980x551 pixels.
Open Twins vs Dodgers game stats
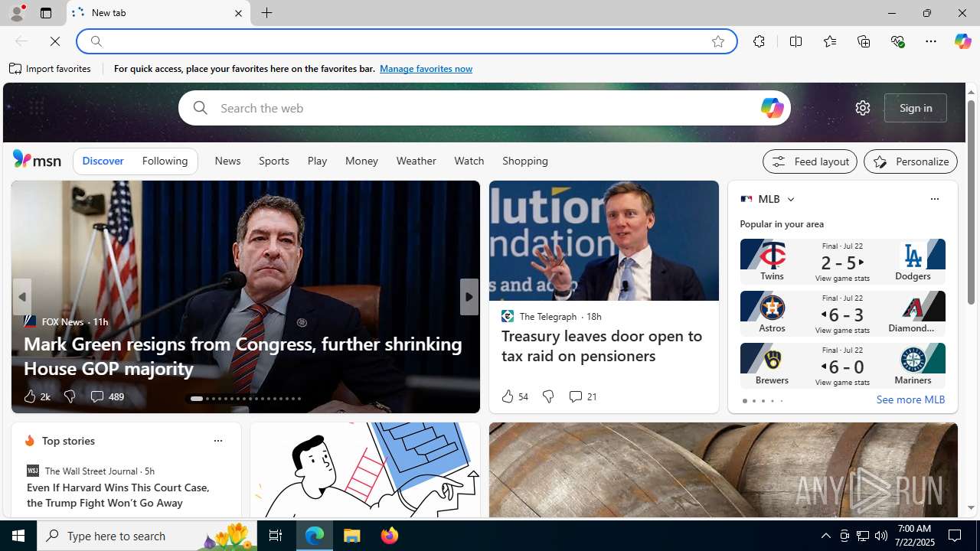pyautogui.click(x=842, y=262)
